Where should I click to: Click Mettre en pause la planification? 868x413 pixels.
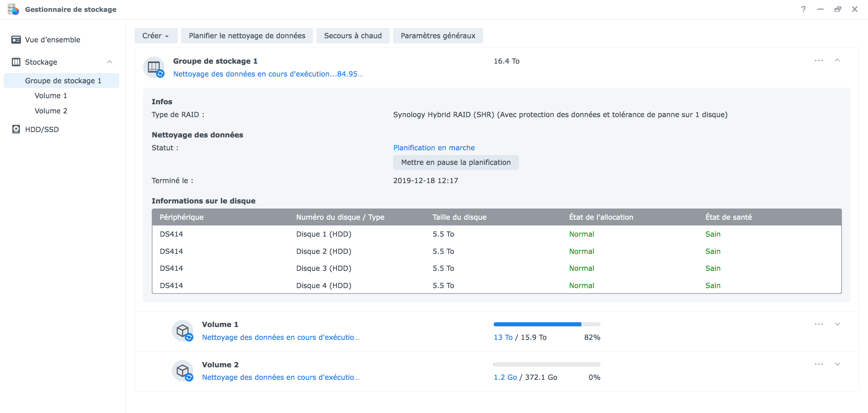tap(455, 162)
